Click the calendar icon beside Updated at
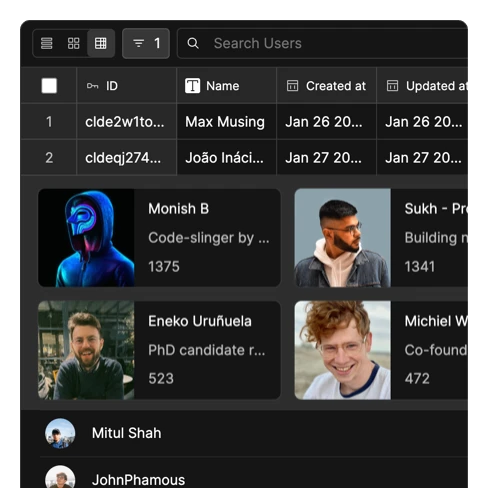The width and height of the screenshot is (488, 488). [x=392, y=86]
